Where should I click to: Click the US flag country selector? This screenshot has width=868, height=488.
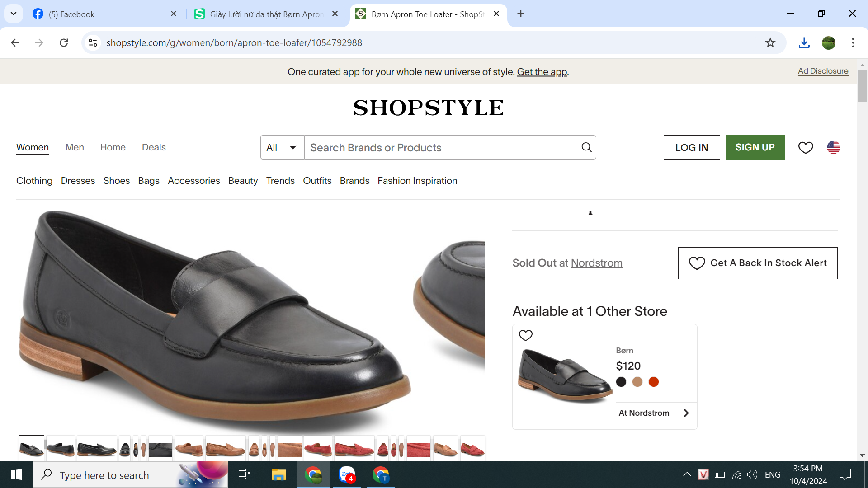pyautogui.click(x=833, y=147)
